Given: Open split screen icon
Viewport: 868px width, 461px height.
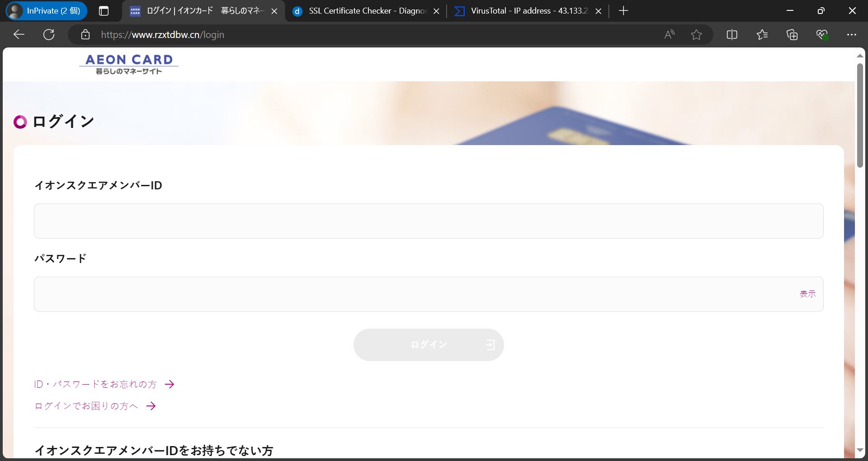Looking at the screenshot, I should coord(732,34).
